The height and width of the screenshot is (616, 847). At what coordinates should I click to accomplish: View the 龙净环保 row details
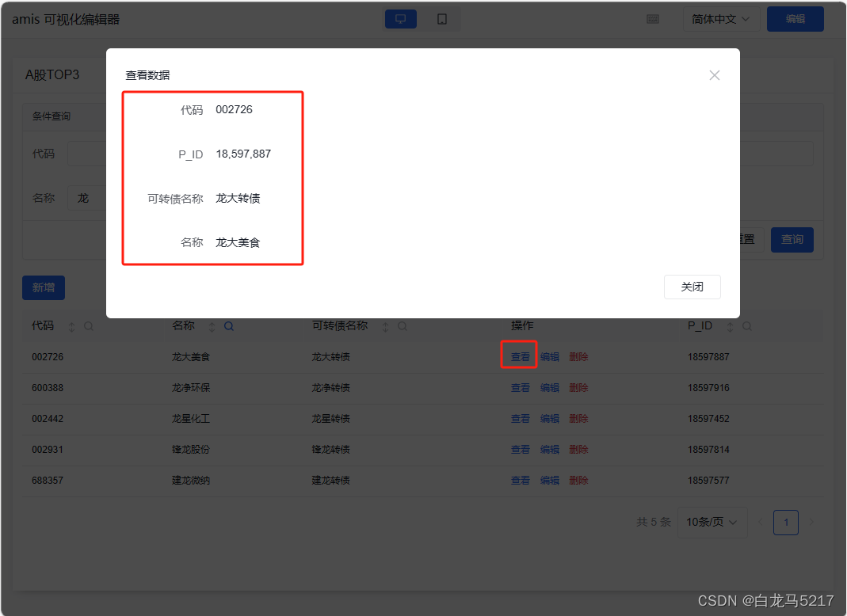coord(521,388)
